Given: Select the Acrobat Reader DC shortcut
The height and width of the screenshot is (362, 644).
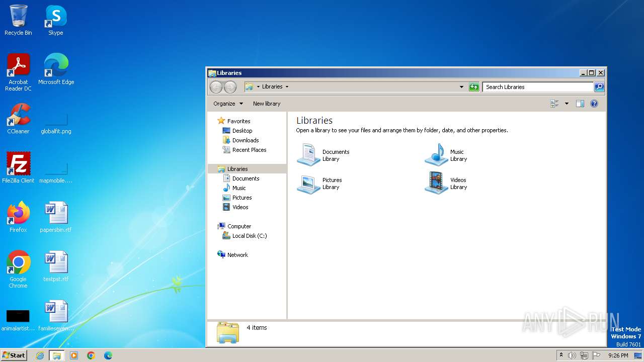Looking at the screenshot, I should pos(18,72).
